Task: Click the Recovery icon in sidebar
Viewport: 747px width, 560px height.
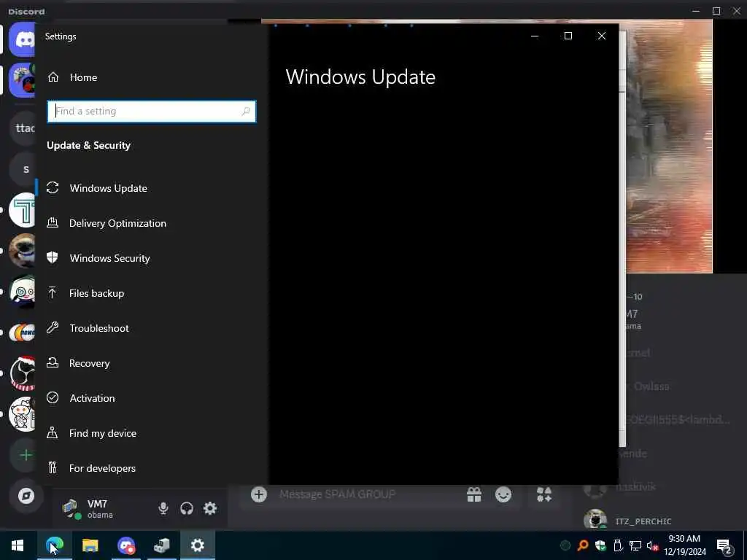Action: click(53, 363)
